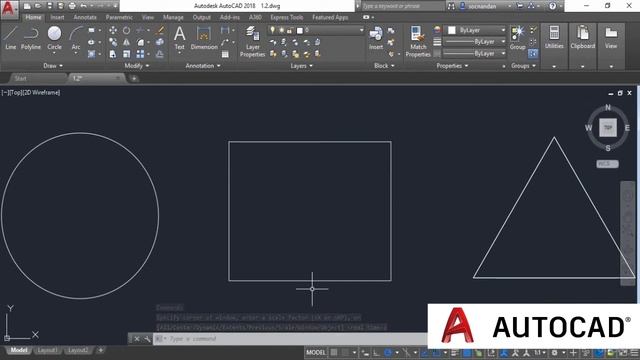Select the Stretch tool in Modify

click(113, 54)
